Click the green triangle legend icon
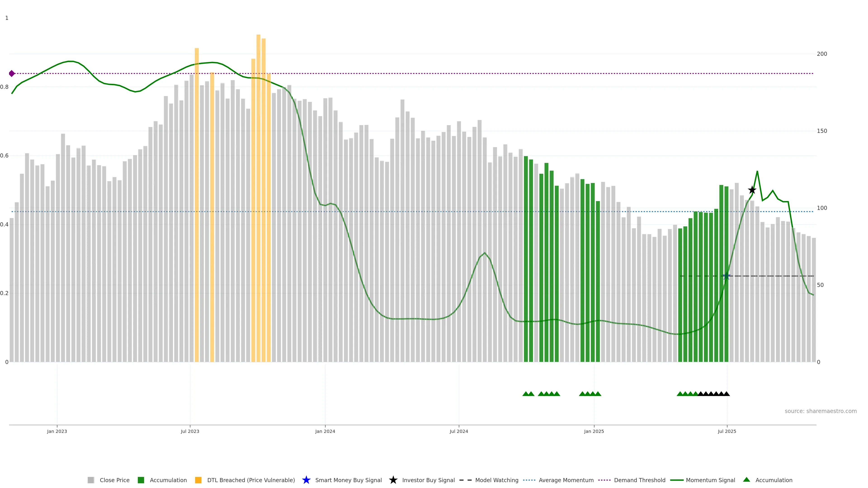This screenshot has width=868, height=488. [747, 480]
